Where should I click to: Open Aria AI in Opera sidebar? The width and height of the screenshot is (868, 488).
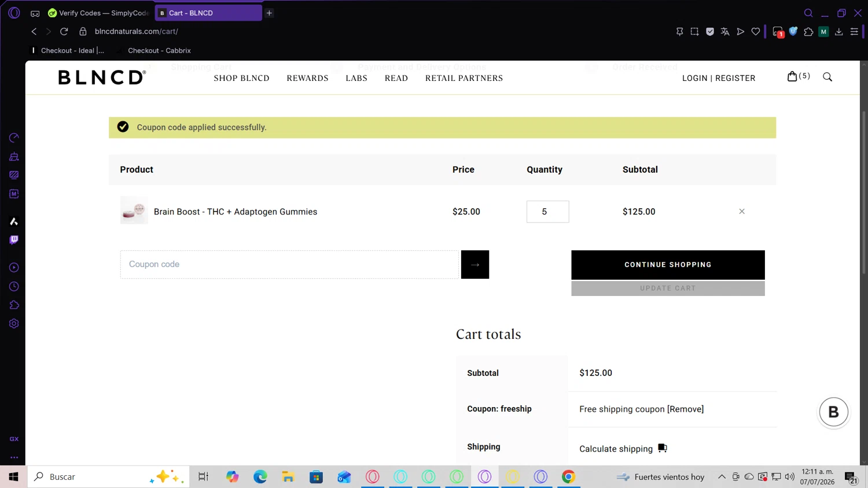[x=14, y=221]
